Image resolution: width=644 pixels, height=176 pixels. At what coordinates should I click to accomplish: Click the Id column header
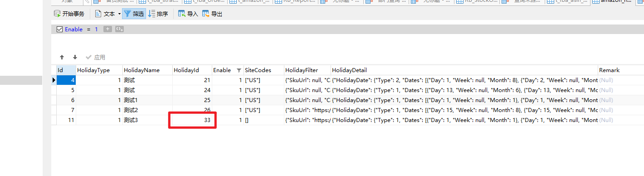[x=66, y=70]
